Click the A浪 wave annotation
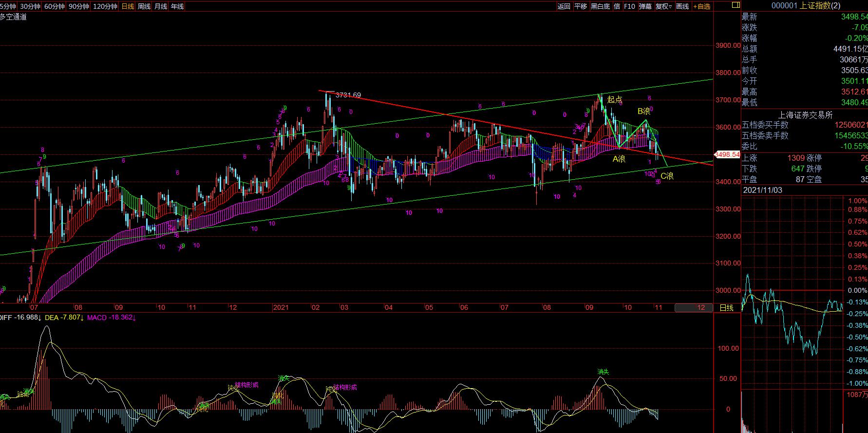Screen dimensions: 868x433 click(619, 159)
